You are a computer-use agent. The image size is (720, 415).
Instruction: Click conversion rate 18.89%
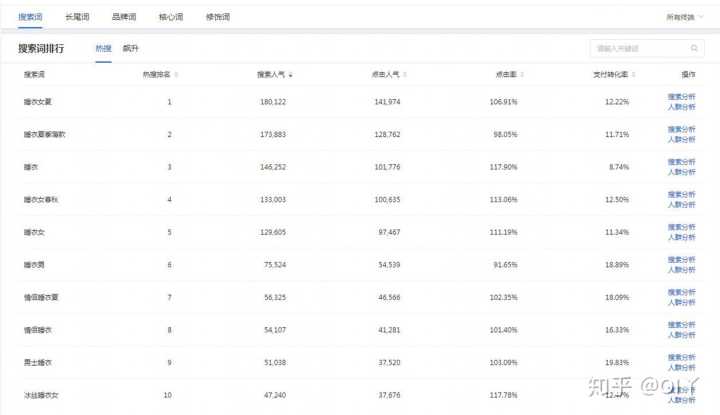617,265
